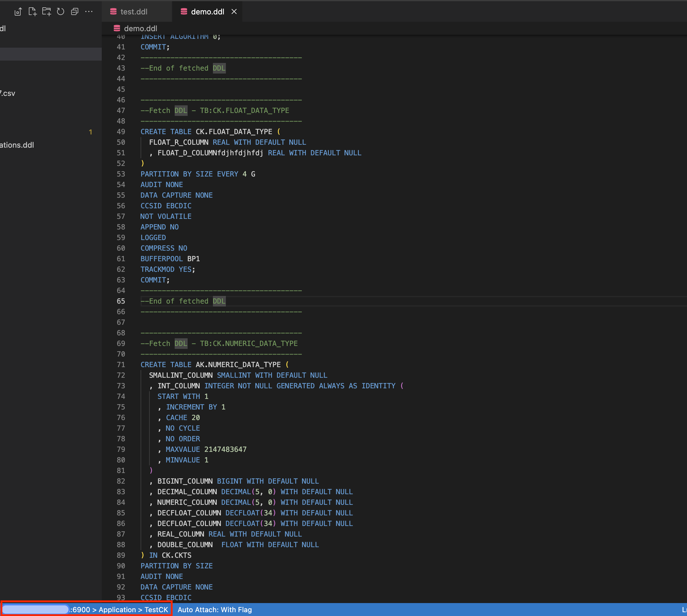Click the problem count badge 1 in explorer

click(90, 132)
